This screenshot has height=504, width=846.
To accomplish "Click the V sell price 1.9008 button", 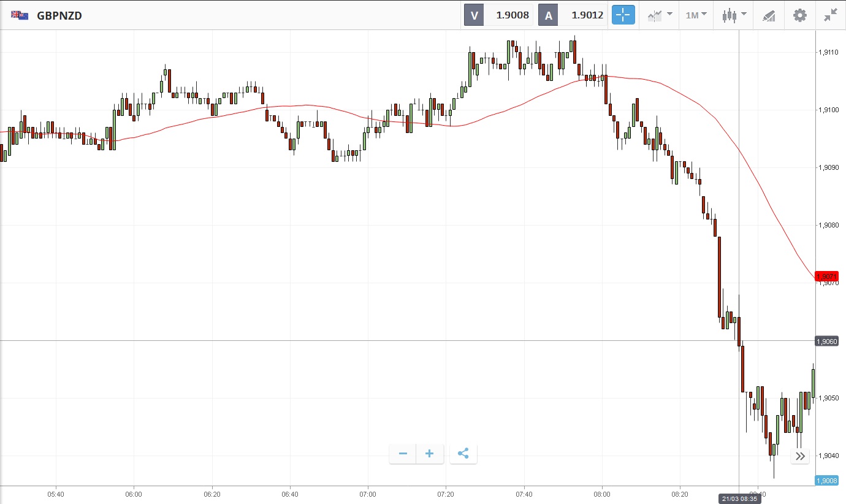I will point(499,15).
